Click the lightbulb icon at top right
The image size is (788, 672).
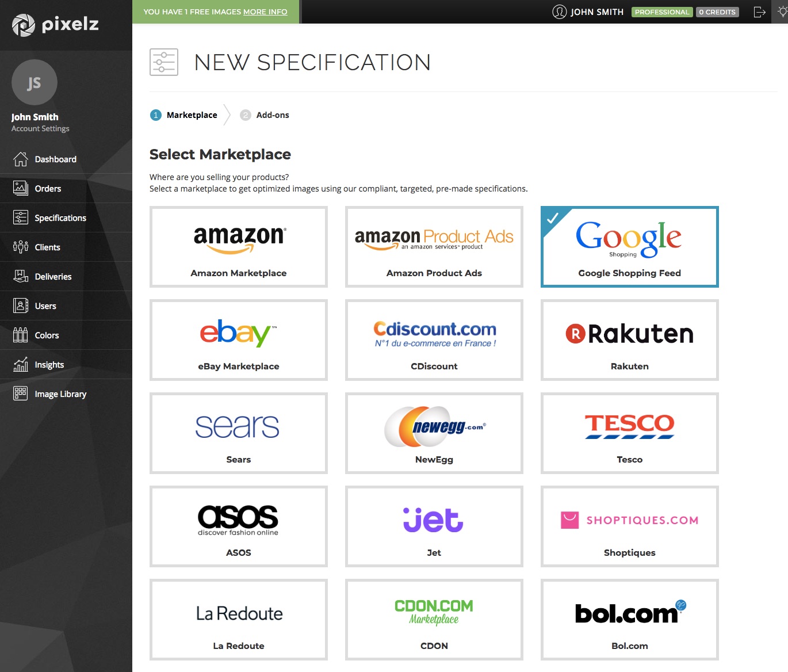[x=782, y=12]
